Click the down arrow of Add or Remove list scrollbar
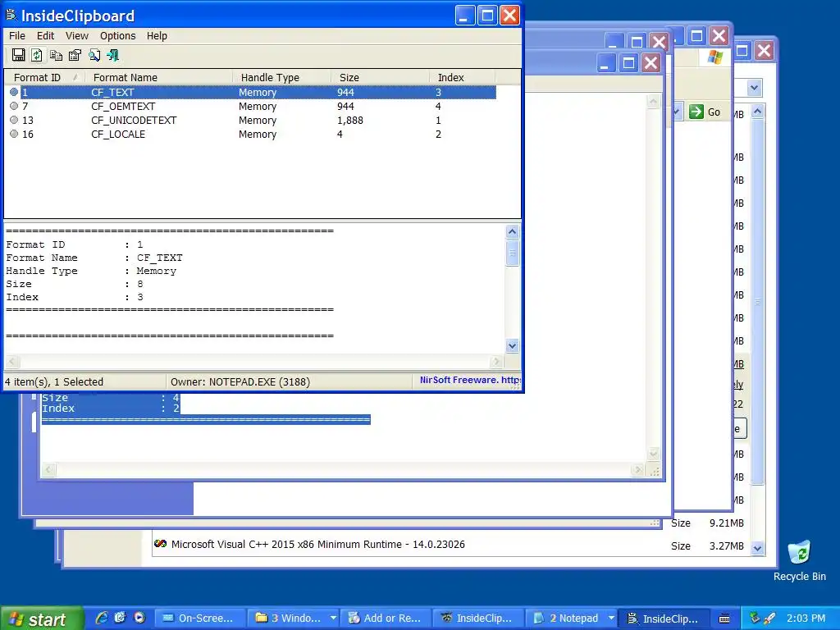 [757, 548]
